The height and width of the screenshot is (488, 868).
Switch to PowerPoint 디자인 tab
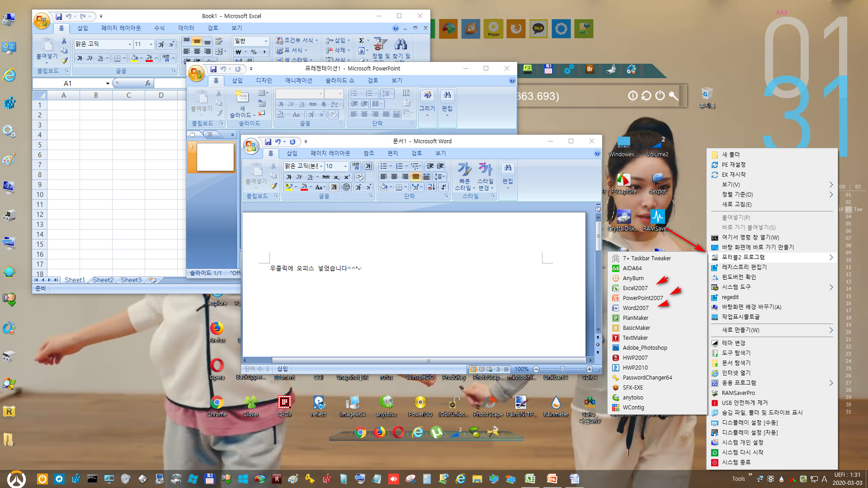point(264,80)
